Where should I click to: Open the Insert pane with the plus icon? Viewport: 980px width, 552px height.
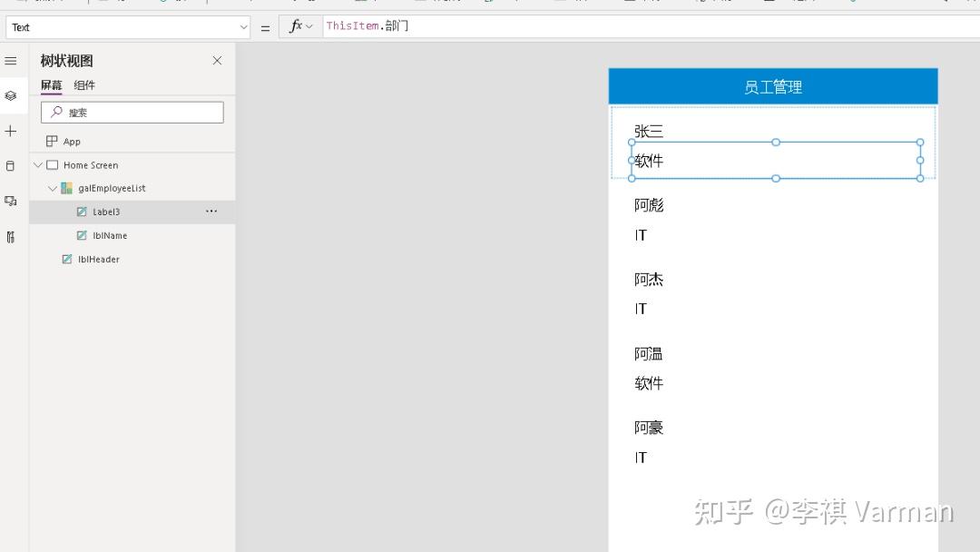pyautogui.click(x=11, y=131)
